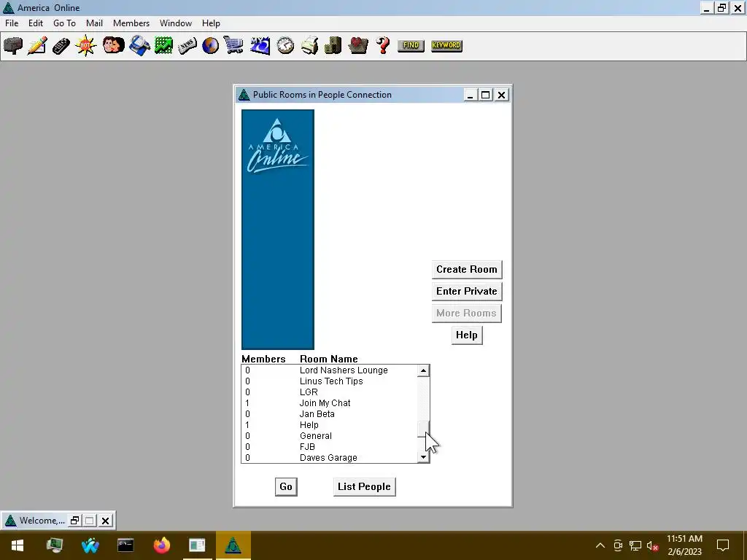Screen dimensions: 747x560
Task: Click the room list scroll up arrow
Action: click(423, 370)
